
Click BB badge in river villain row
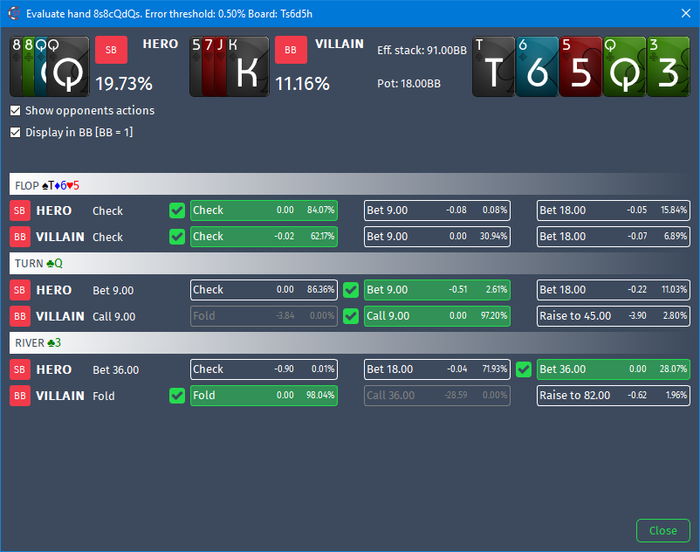[20, 396]
